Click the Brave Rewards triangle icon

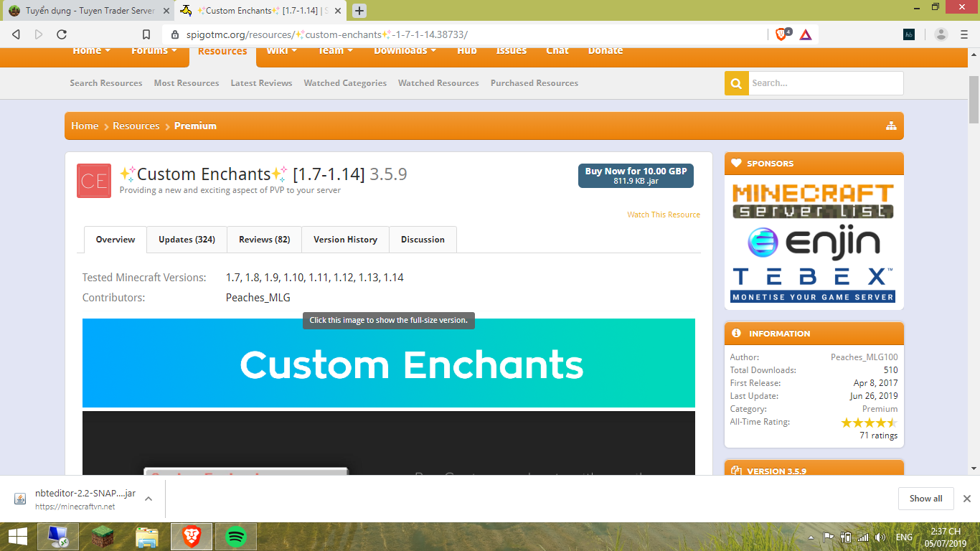point(806,34)
